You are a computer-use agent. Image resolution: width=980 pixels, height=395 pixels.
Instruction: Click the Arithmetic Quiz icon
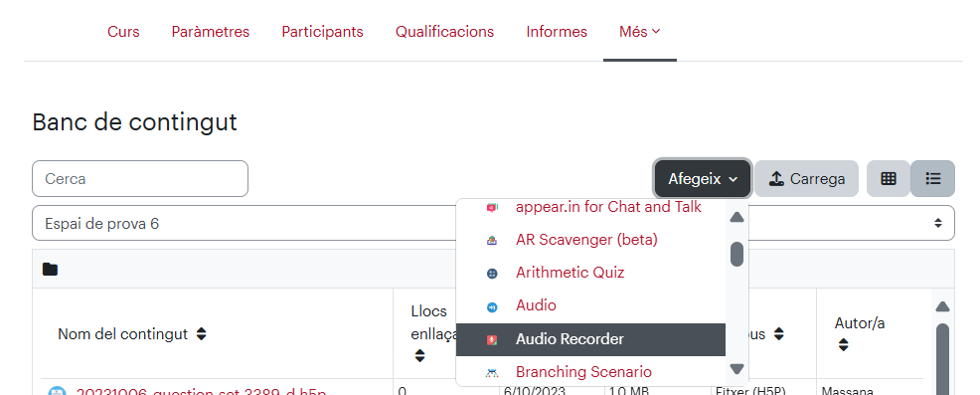coord(492,273)
